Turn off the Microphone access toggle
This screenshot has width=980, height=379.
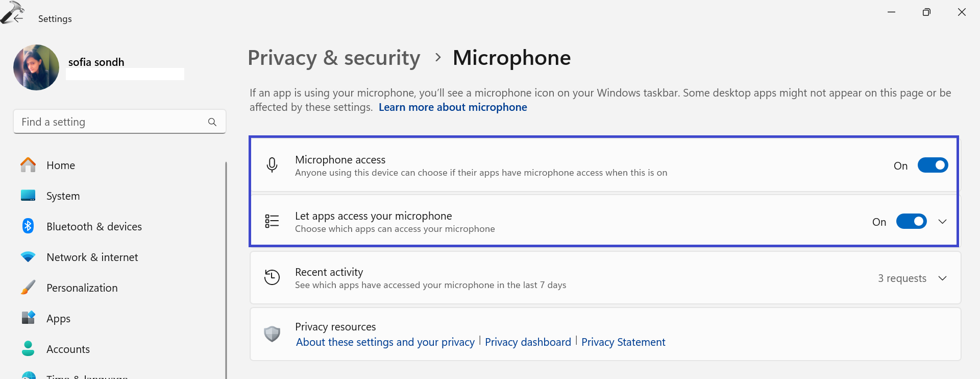(x=933, y=165)
